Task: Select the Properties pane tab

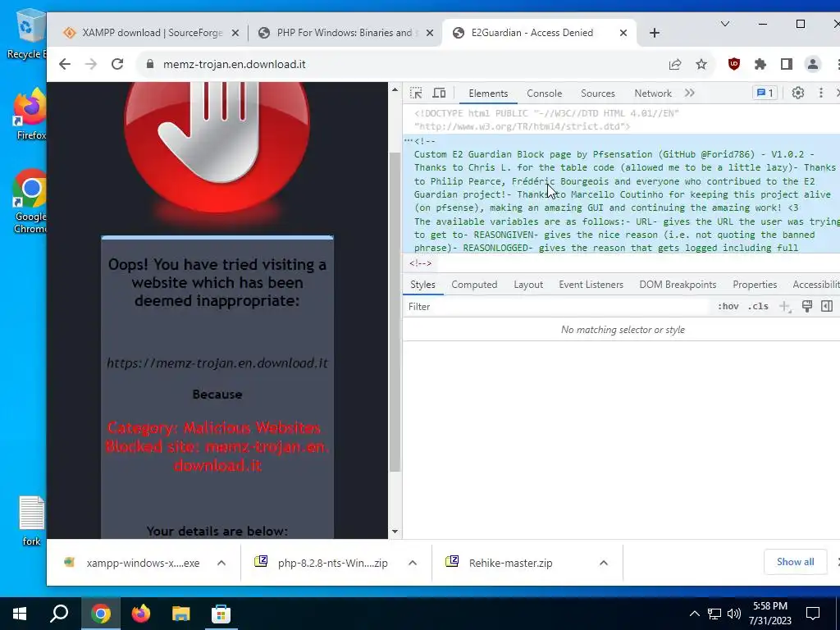Action: coord(755,285)
